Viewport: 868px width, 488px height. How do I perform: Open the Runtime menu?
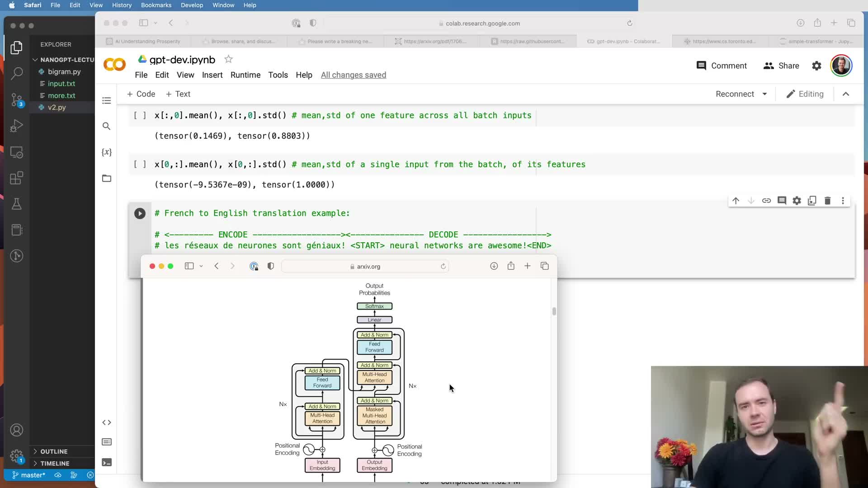click(245, 75)
